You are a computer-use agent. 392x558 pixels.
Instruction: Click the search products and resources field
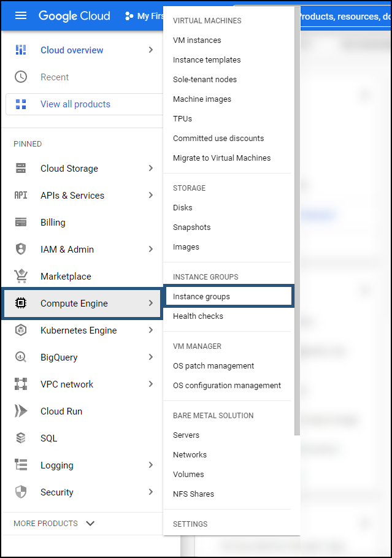[345, 17]
